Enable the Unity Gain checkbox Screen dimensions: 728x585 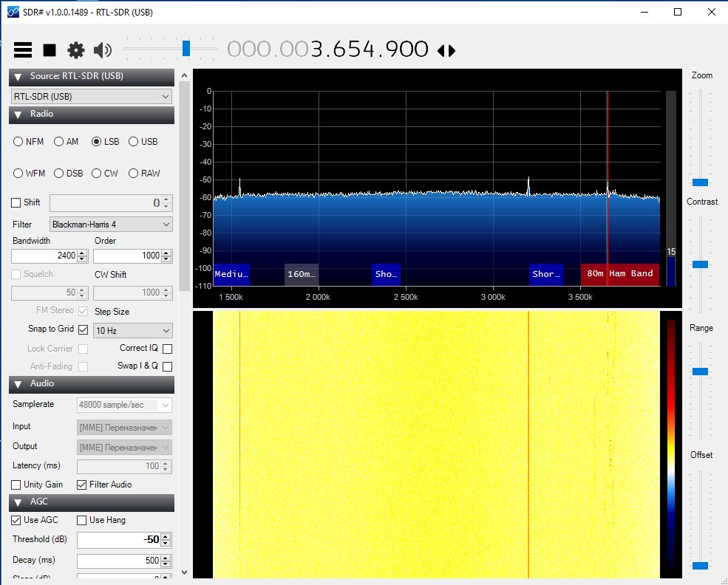16,485
